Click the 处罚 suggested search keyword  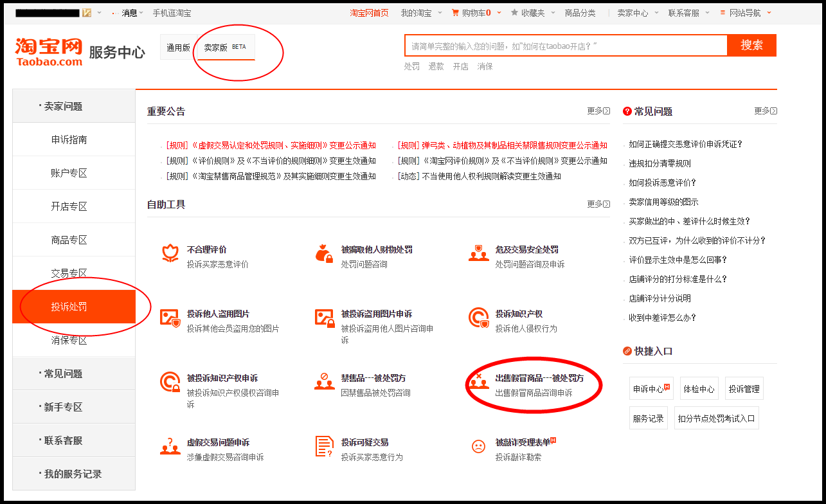(x=412, y=66)
